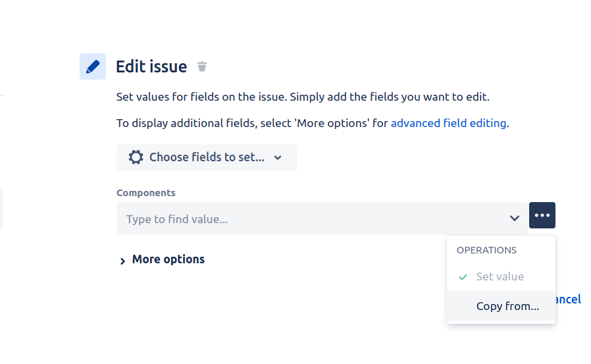Click the green checkmark beside Set value
Screen dimensions: 591x364
pyautogui.click(x=463, y=277)
